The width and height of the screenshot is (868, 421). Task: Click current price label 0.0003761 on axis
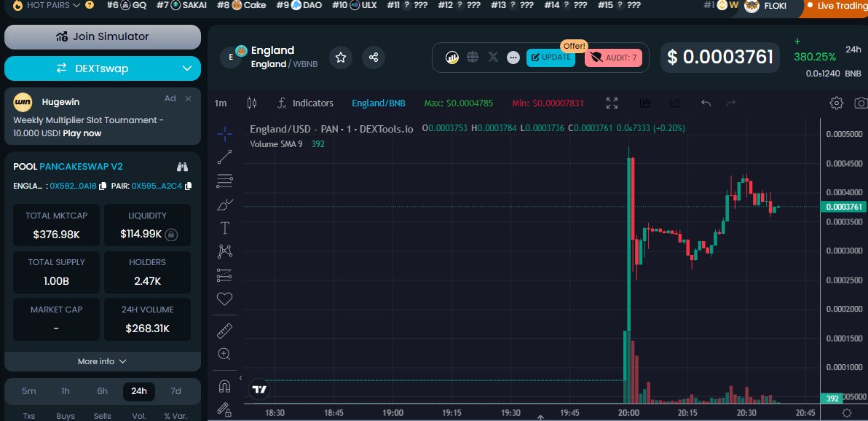(844, 207)
